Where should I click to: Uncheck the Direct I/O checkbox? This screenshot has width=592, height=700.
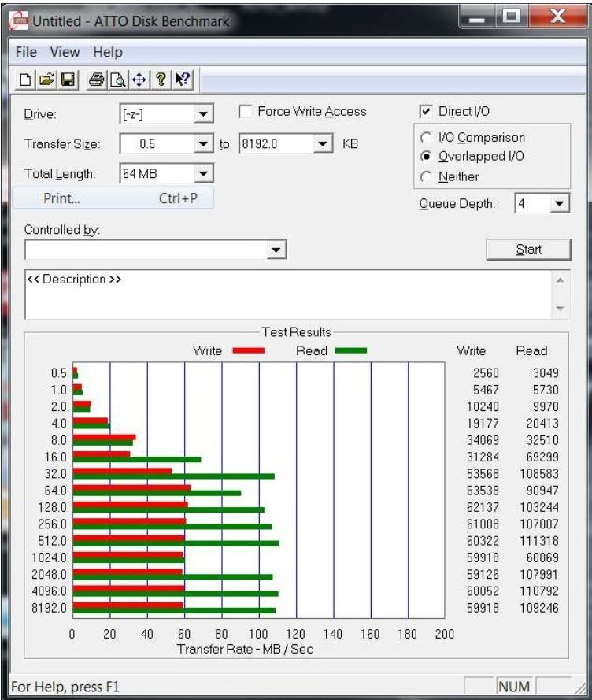point(426,111)
